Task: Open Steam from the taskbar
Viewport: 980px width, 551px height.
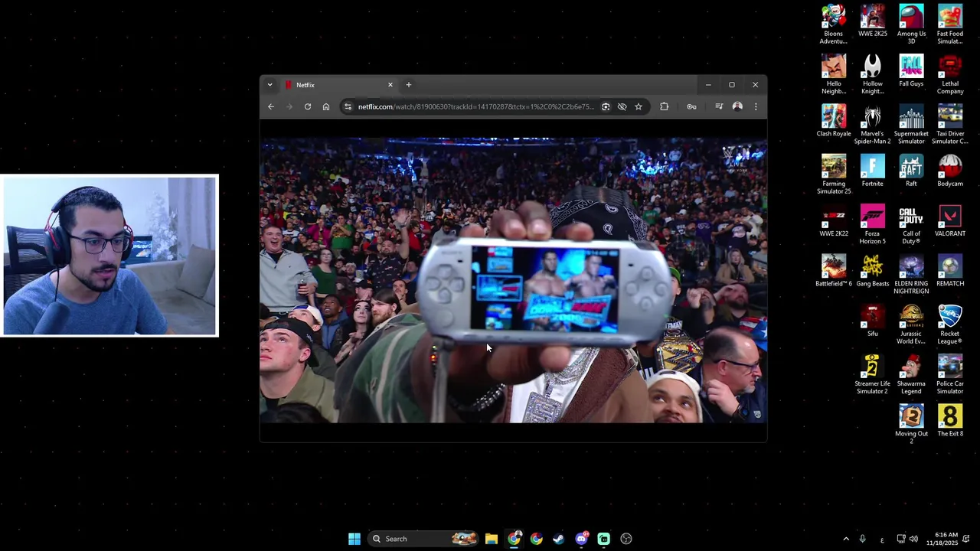Action: [x=559, y=539]
